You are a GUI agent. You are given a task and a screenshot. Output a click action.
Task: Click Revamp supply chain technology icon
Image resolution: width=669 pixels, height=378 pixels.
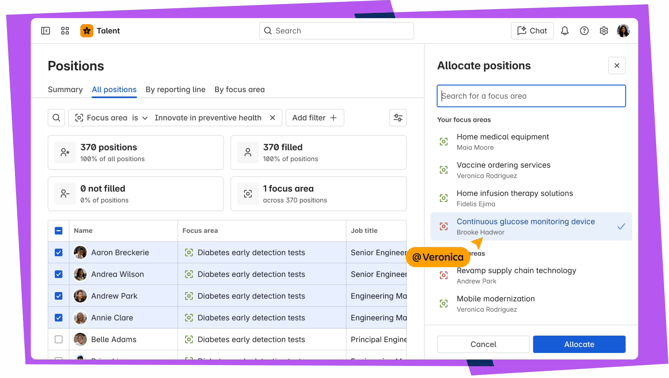tap(444, 275)
